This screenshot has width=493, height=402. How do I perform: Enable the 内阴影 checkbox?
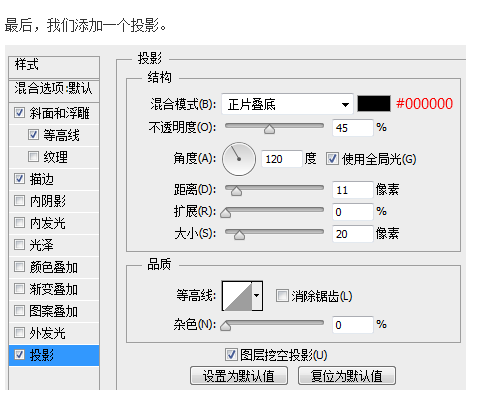click(x=19, y=201)
